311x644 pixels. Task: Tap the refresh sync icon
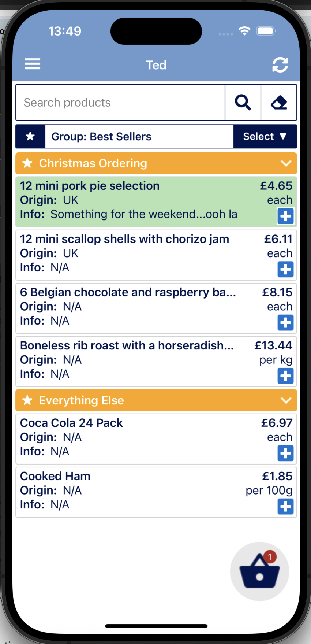tap(280, 65)
